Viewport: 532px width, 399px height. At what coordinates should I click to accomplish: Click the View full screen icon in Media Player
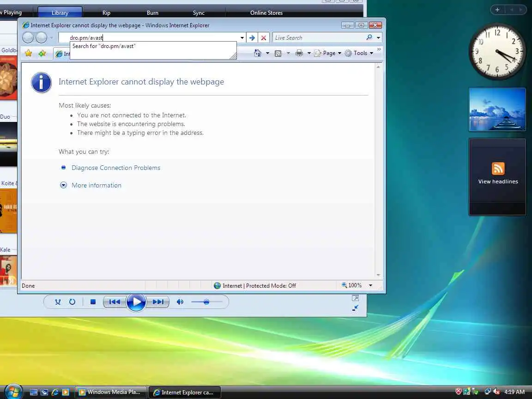pos(355,298)
